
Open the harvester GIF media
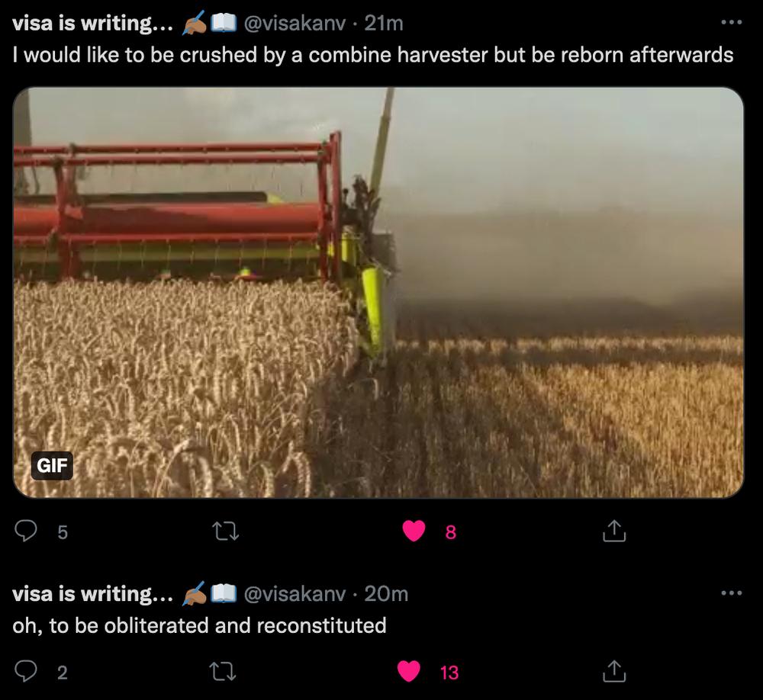pos(378,292)
